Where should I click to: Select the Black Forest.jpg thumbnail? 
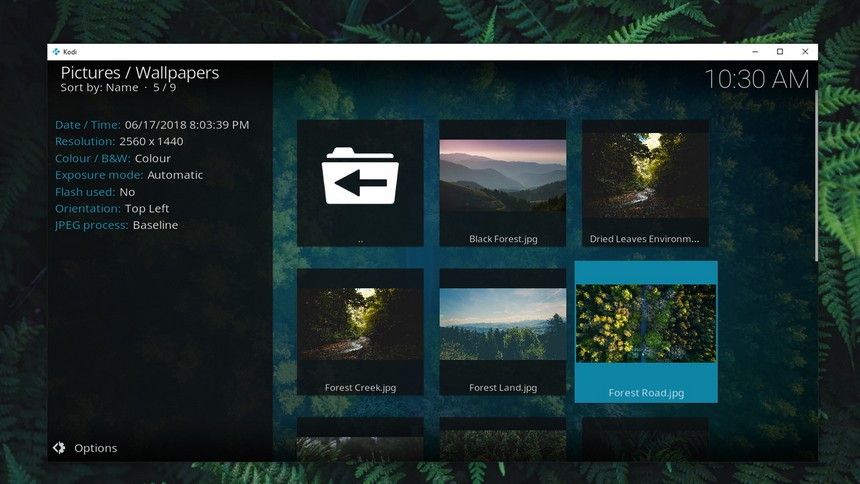pos(503,176)
